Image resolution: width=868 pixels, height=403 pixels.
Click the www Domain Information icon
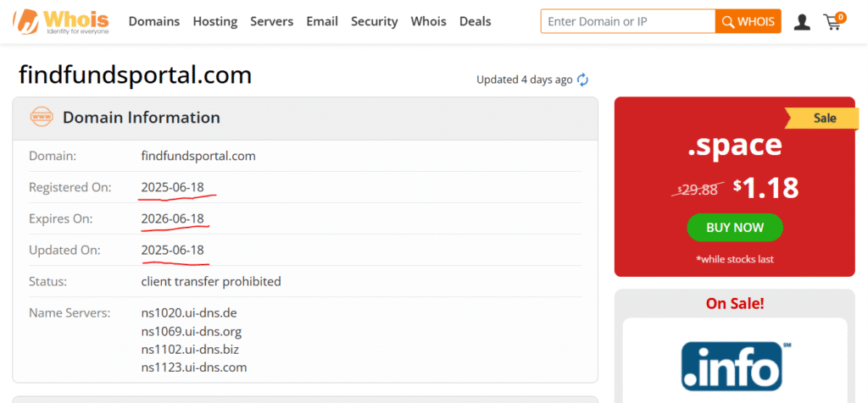(x=42, y=117)
